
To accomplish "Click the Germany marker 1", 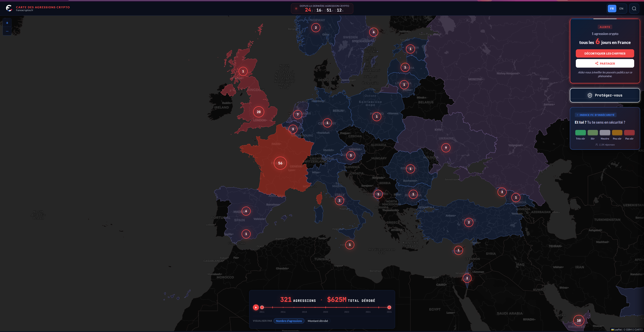I will tap(327, 123).
